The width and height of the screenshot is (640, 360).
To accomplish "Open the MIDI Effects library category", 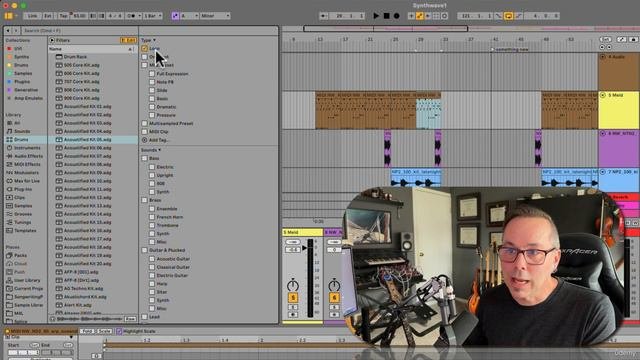I will click(x=27, y=164).
